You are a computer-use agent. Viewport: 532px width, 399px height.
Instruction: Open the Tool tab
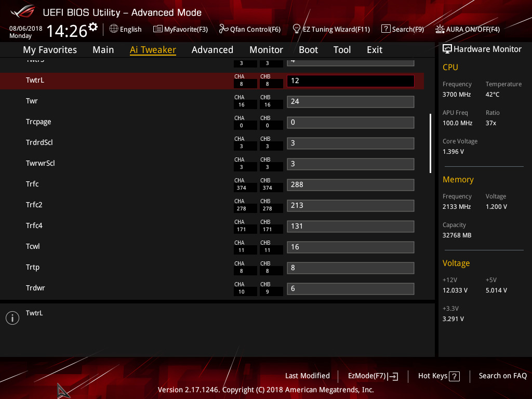342,50
